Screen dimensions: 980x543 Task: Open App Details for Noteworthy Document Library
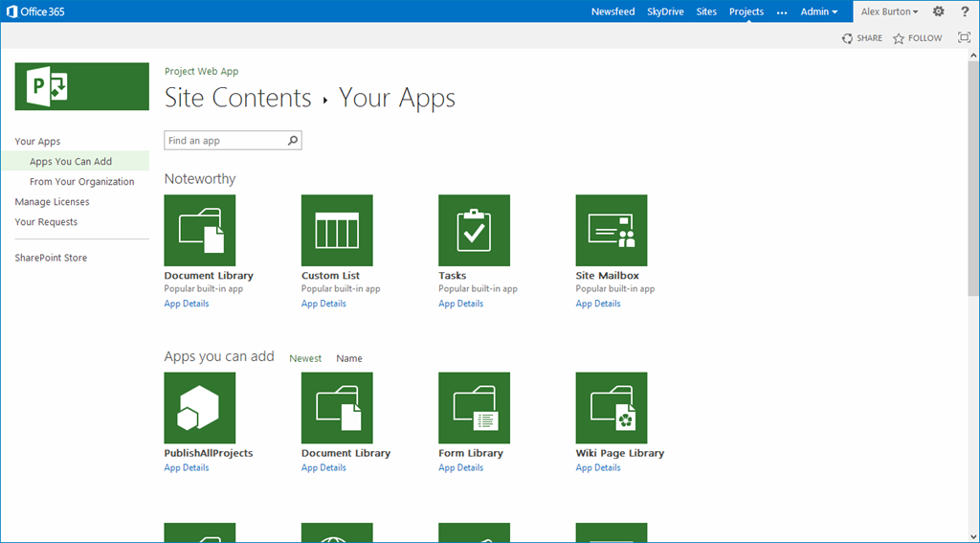click(187, 304)
